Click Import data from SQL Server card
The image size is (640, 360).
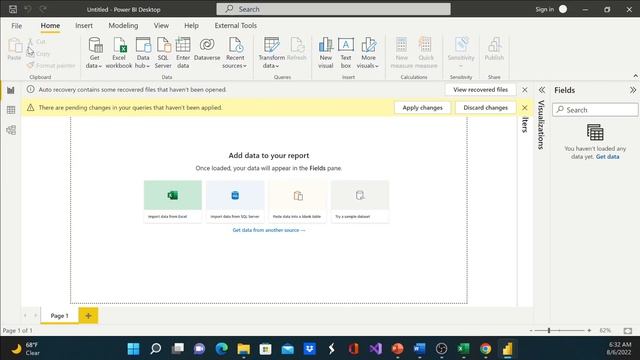pyautogui.click(x=235, y=201)
